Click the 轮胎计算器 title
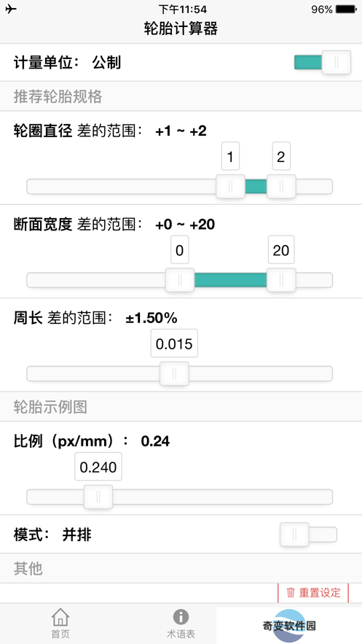This screenshot has height=644, width=362. (181, 28)
